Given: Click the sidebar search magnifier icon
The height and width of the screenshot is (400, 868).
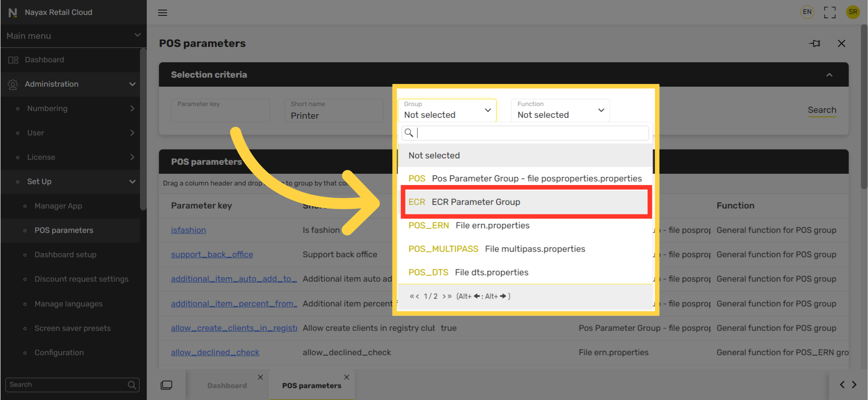Looking at the screenshot, I should [x=132, y=385].
